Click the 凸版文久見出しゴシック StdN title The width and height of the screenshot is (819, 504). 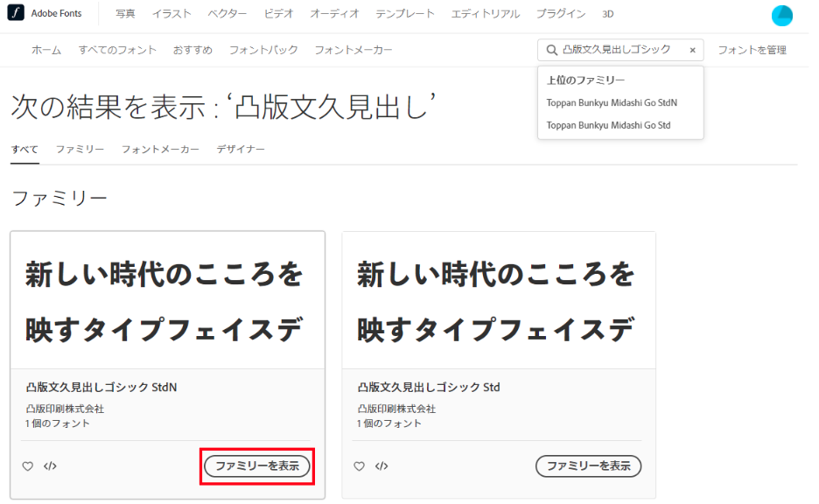tap(101, 388)
